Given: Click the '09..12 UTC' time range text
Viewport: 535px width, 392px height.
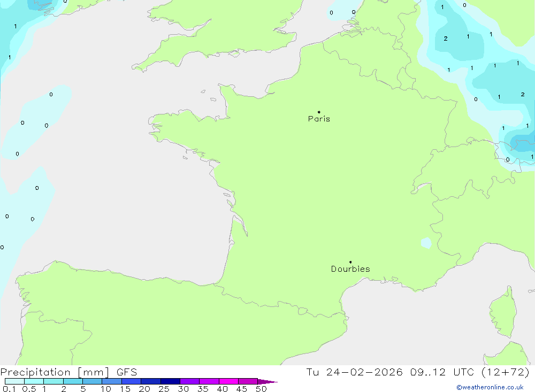Looking at the screenshot, I should pyautogui.click(x=442, y=372).
